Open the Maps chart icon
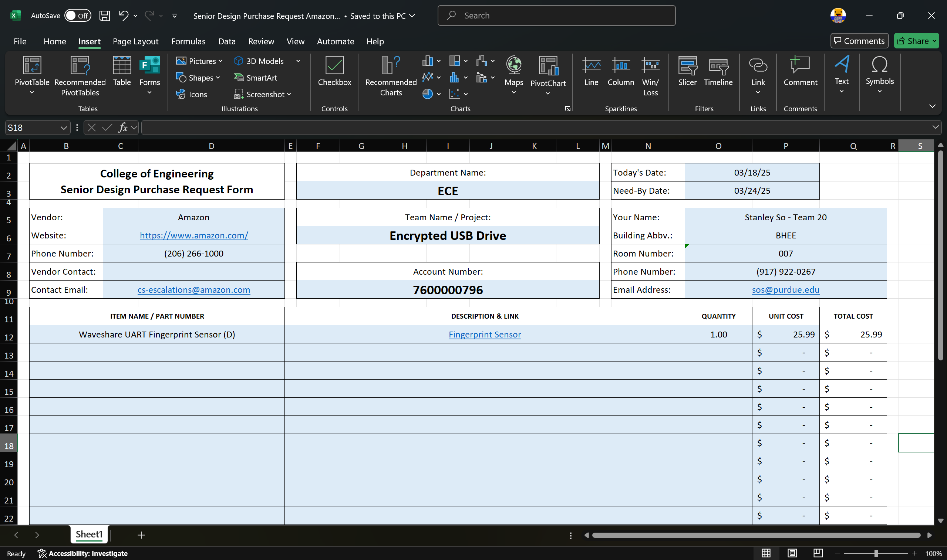The width and height of the screenshot is (947, 560). (513, 66)
